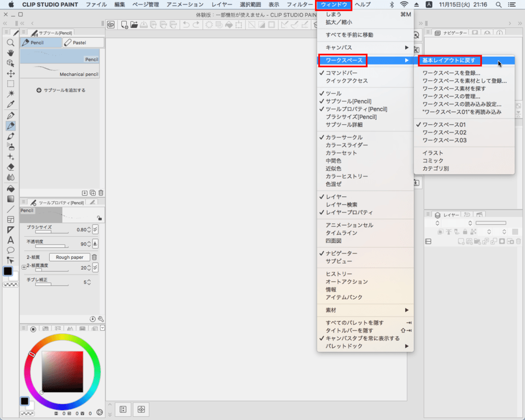Screen dimensions: 525x420
Task: Click サブツールを追加する button
Action: pos(61,90)
